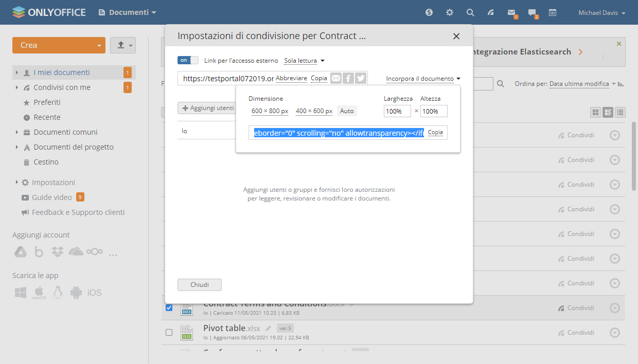Screen dimensions: 638x364
Task: Toggle the external access link switch off
Action: (188, 60)
